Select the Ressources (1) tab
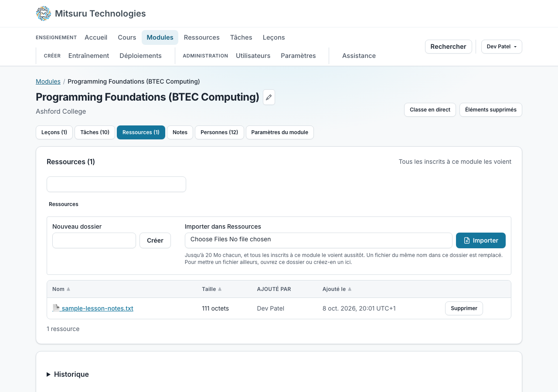558x392 pixels. [x=141, y=132]
